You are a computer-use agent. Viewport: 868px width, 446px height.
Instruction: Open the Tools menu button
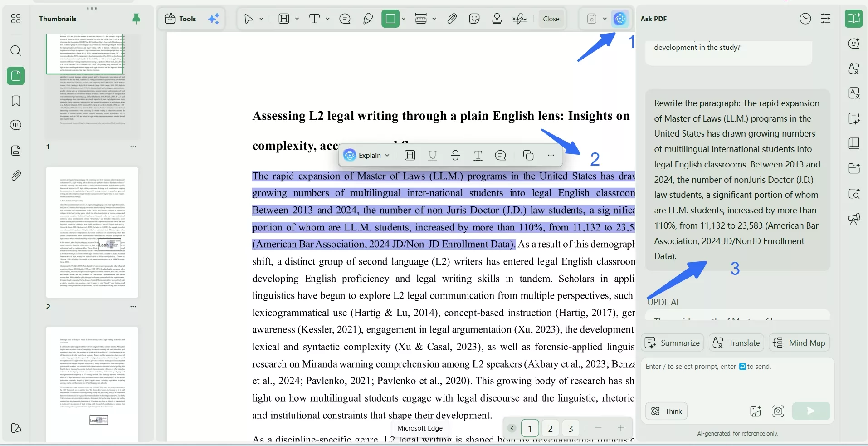click(180, 19)
